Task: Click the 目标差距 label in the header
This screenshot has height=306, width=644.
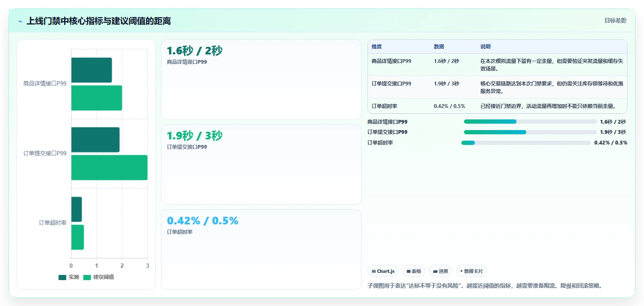Action: pos(616,20)
